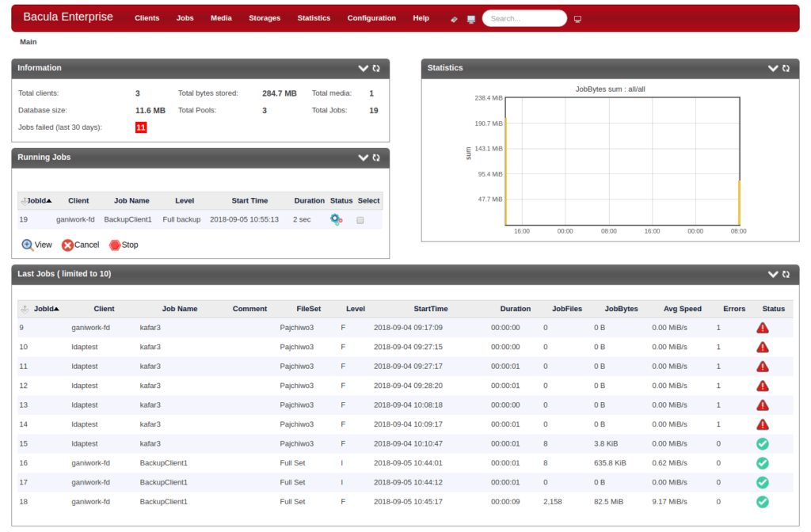Click the red error status icon for job 9
This screenshot has width=811, height=532.
click(x=762, y=327)
